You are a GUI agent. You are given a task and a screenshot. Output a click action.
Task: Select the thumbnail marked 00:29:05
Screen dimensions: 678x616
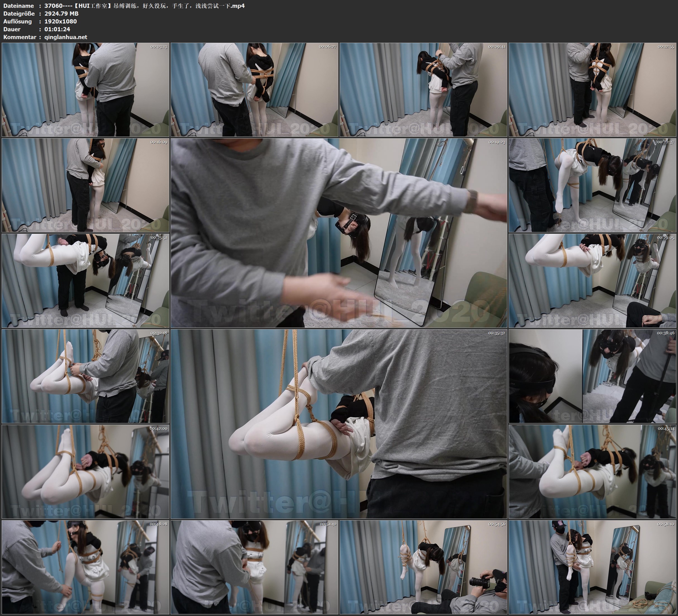(592, 281)
